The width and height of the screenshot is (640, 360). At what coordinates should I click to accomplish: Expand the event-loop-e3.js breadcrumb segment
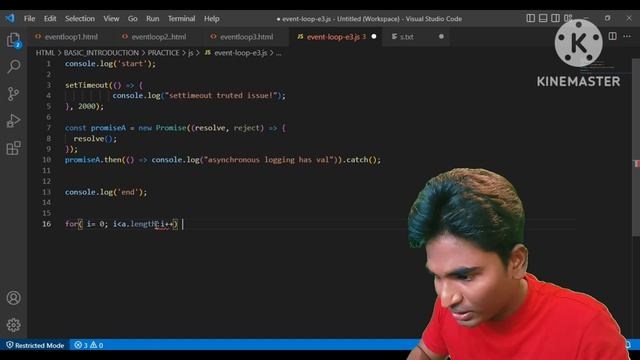tap(236, 53)
